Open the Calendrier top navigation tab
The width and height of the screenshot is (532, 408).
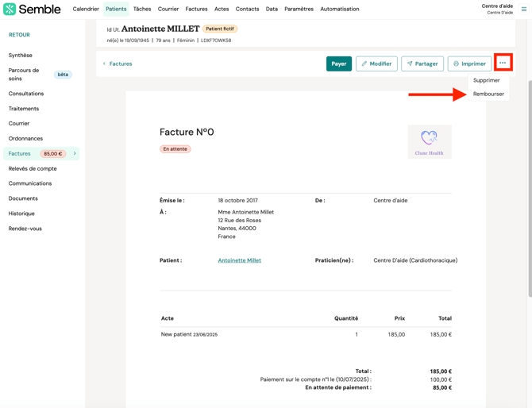pyautogui.click(x=86, y=10)
